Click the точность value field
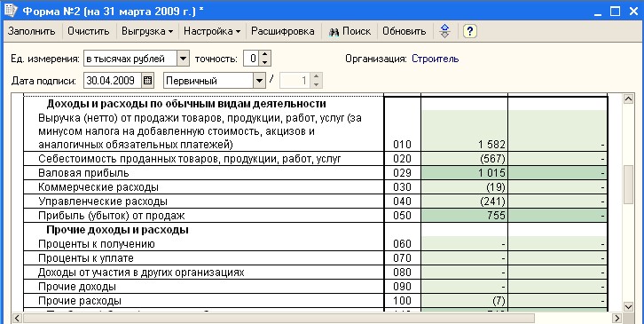 pyautogui.click(x=252, y=59)
